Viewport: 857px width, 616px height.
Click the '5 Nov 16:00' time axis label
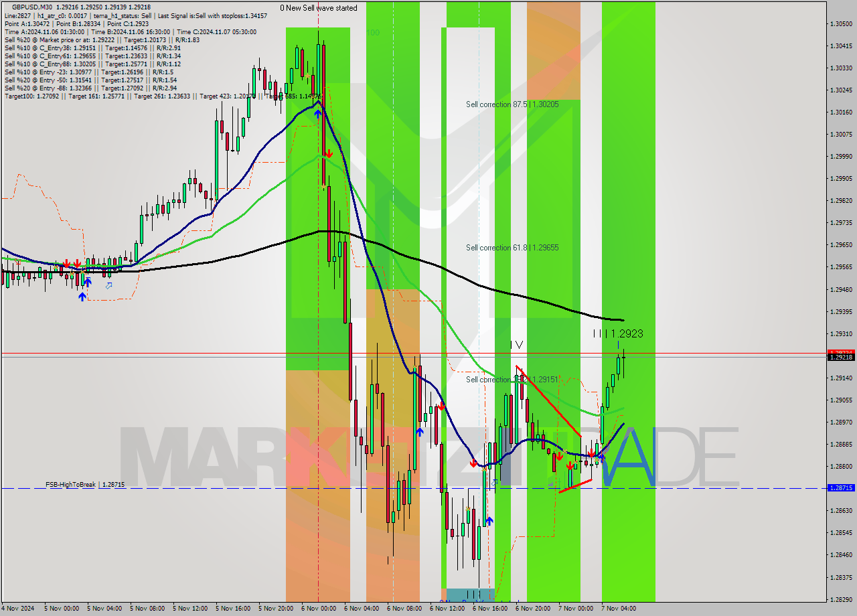click(233, 609)
